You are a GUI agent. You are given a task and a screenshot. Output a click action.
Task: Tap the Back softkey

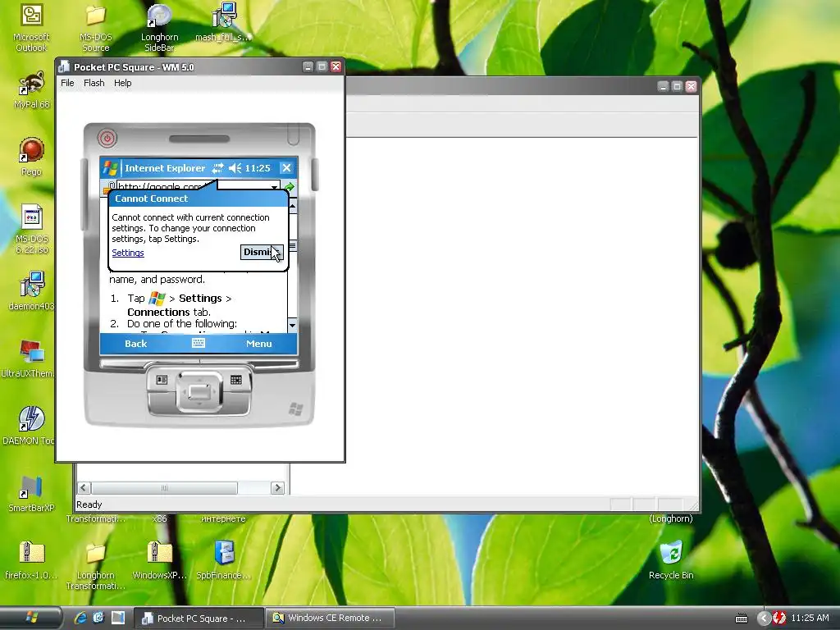pyautogui.click(x=135, y=344)
